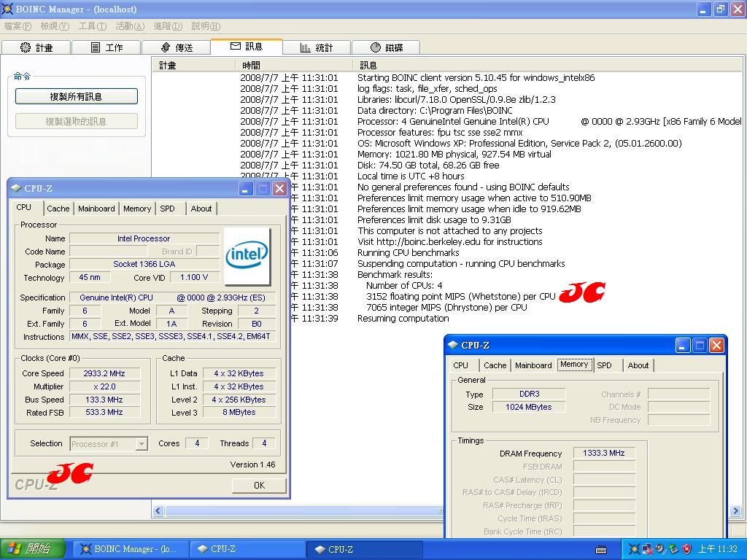747x560 pixels.
Task: Switch to CPU tab in Memory CPU-Z window
Action: (461, 365)
